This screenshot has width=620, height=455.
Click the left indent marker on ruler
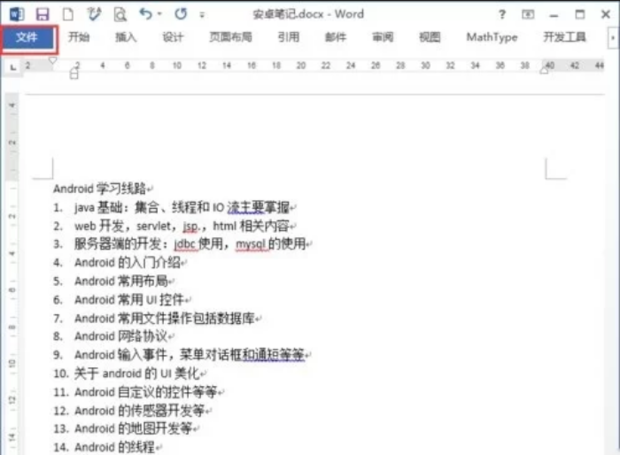pyautogui.click(x=74, y=74)
